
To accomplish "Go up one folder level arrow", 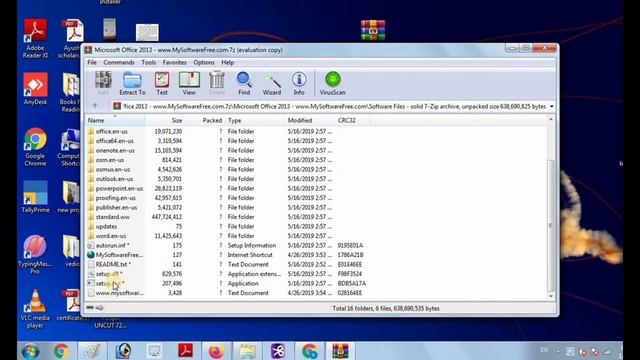I will (x=95, y=106).
